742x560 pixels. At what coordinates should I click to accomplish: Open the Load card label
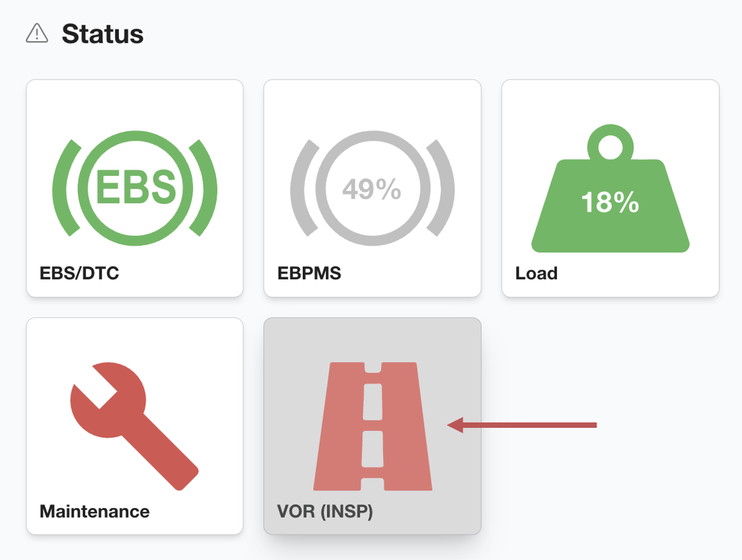pos(536,273)
